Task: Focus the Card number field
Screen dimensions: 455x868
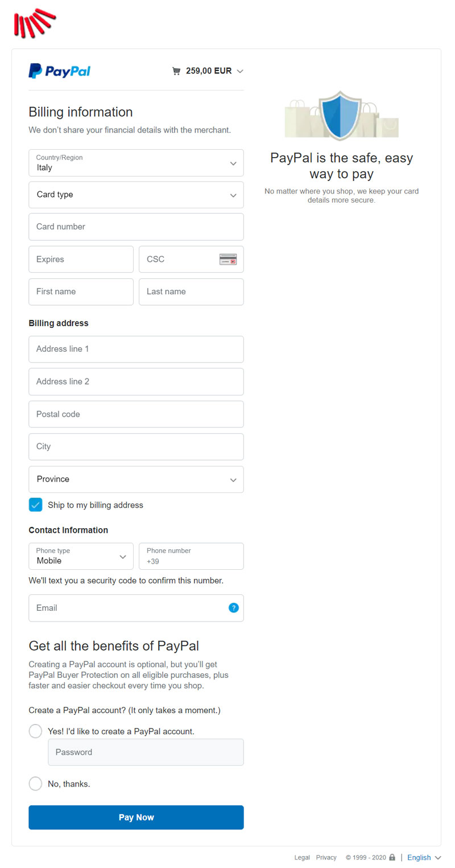Action: coord(136,227)
